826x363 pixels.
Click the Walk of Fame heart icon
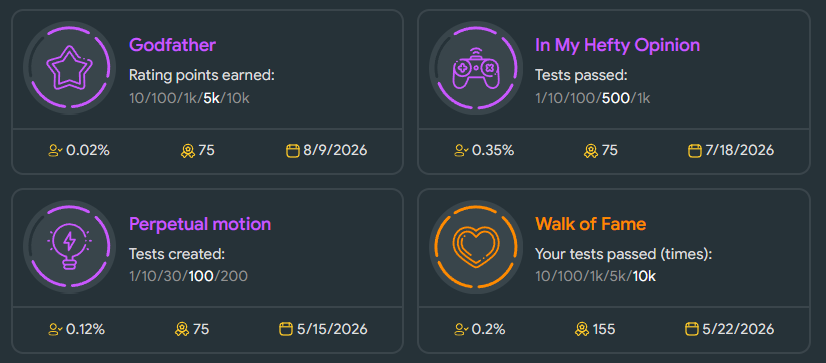(476, 247)
